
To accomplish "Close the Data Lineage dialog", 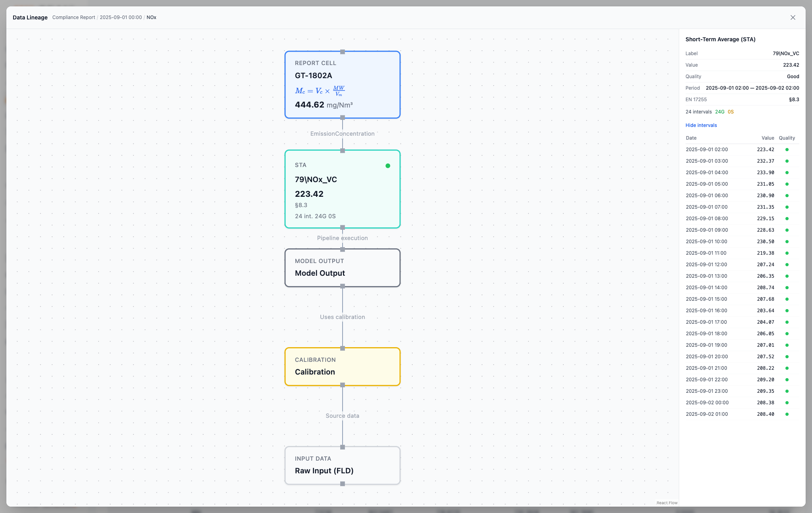I will click(793, 17).
